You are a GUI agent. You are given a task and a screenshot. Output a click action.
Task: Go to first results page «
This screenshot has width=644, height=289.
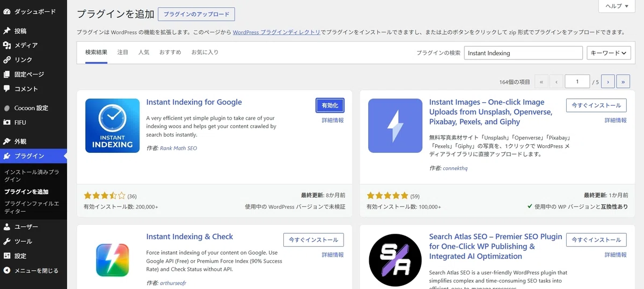pyautogui.click(x=541, y=82)
